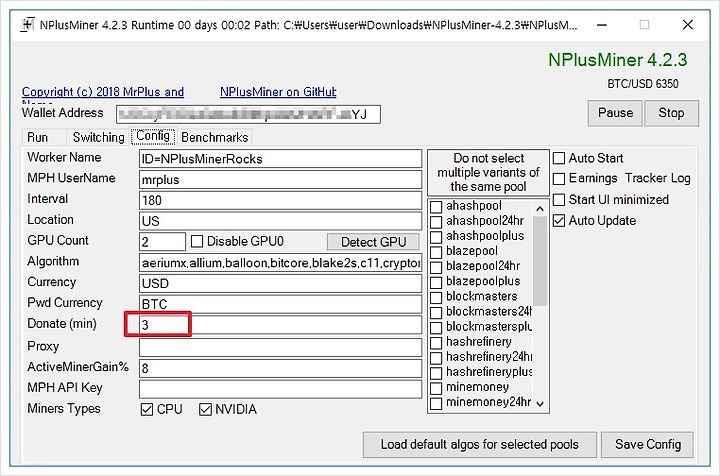Uncheck the NVIDIA miner type
Screen dimensions: 720x476
(205, 409)
